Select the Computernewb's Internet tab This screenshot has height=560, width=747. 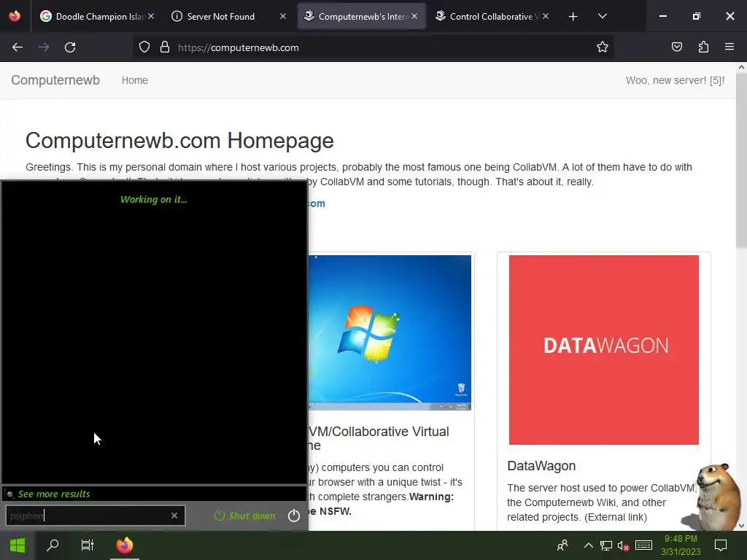point(362,17)
